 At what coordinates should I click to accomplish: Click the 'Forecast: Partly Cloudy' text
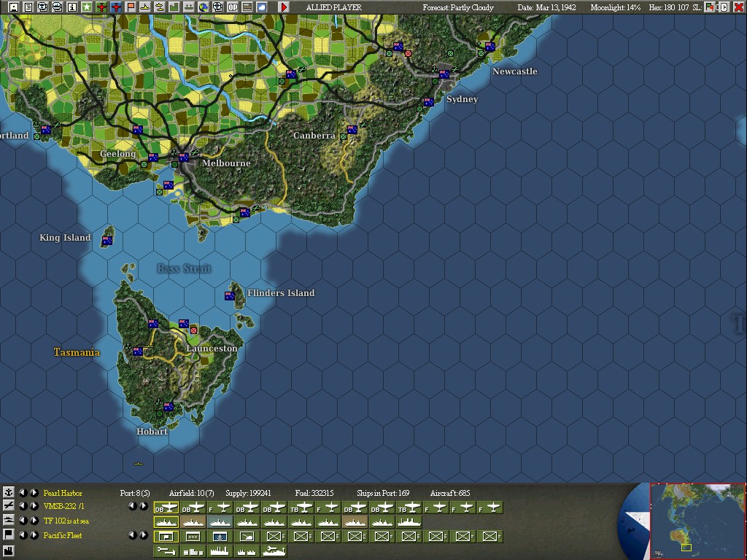tap(458, 7)
